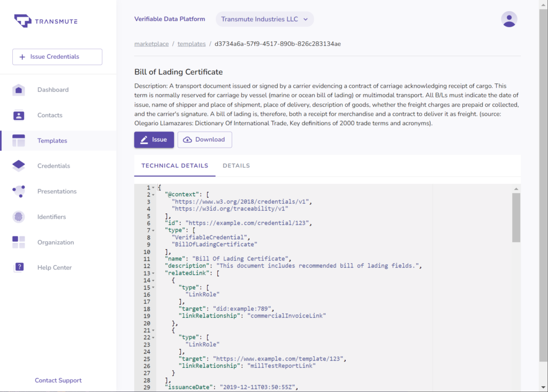Collapse the @context fold at line 2
This screenshot has height=392, width=548.
point(153,195)
